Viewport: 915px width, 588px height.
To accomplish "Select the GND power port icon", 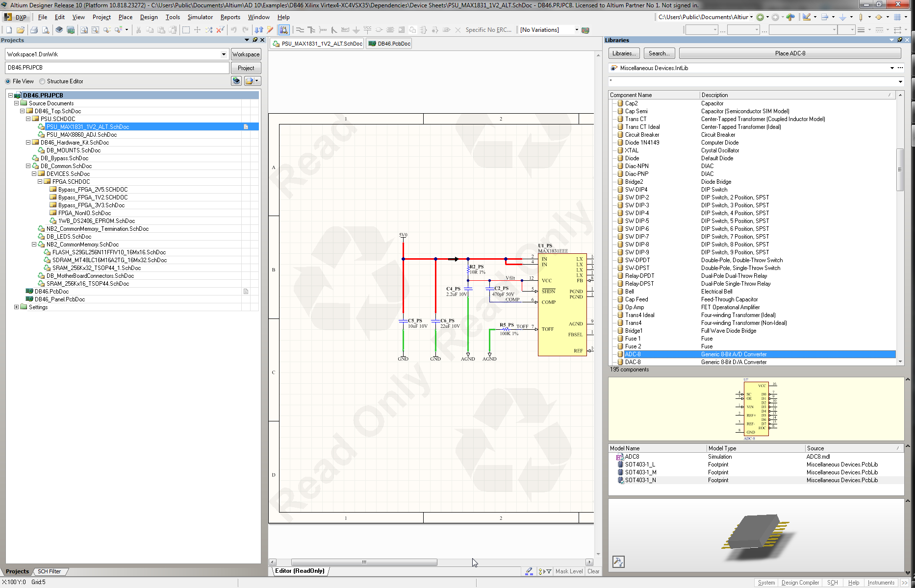I will (x=356, y=30).
